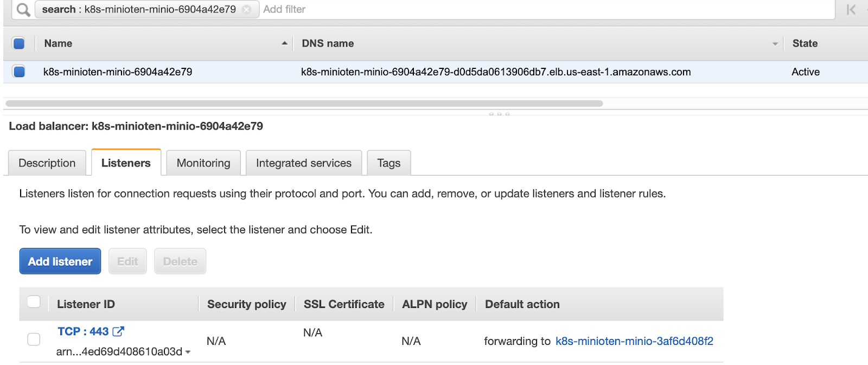The height and width of the screenshot is (365, 868).
Task: Toggle the select-all load balancers checkbox
Action: 19,43
